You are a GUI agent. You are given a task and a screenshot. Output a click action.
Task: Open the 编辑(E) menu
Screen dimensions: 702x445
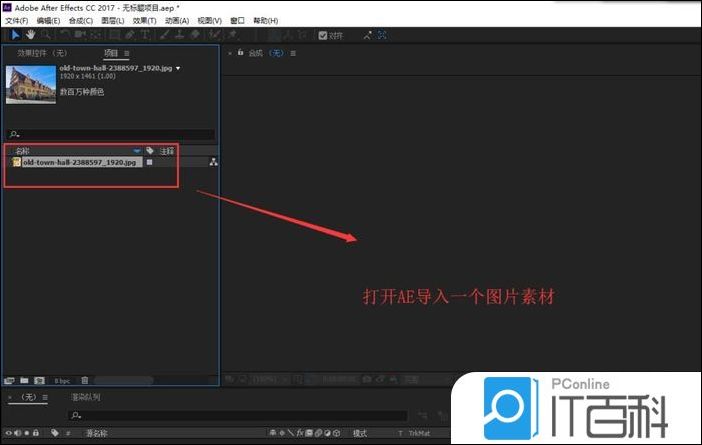point(48,21)
